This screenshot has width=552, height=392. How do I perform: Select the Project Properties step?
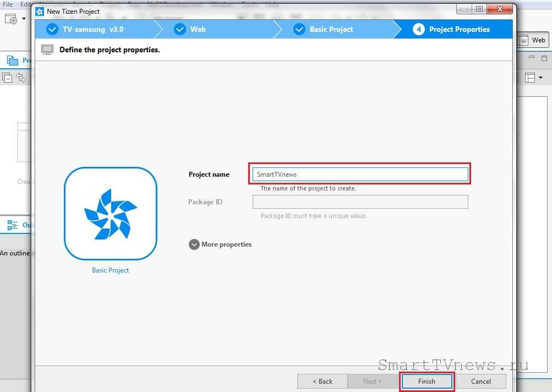(x=458, y=29)
